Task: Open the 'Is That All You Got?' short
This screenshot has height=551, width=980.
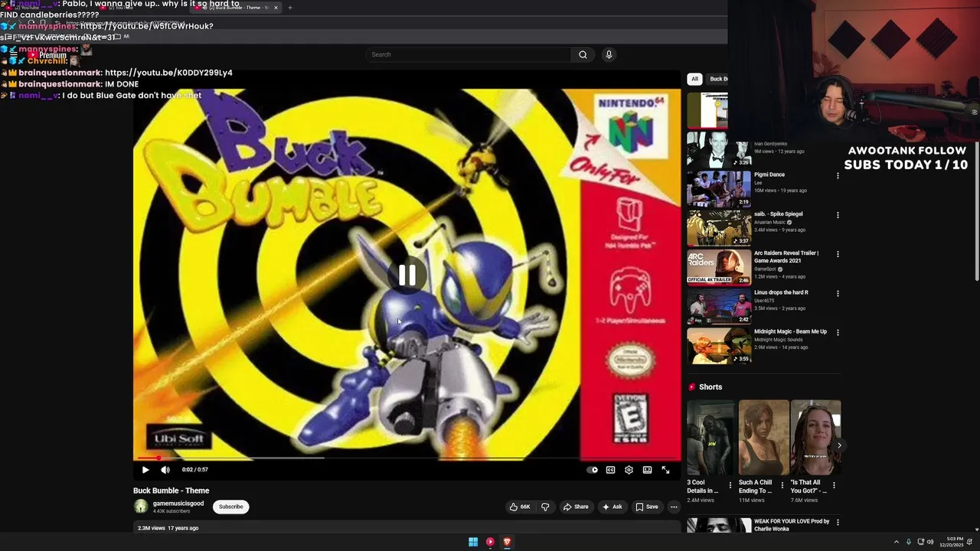Action: [x=815, y=438]
